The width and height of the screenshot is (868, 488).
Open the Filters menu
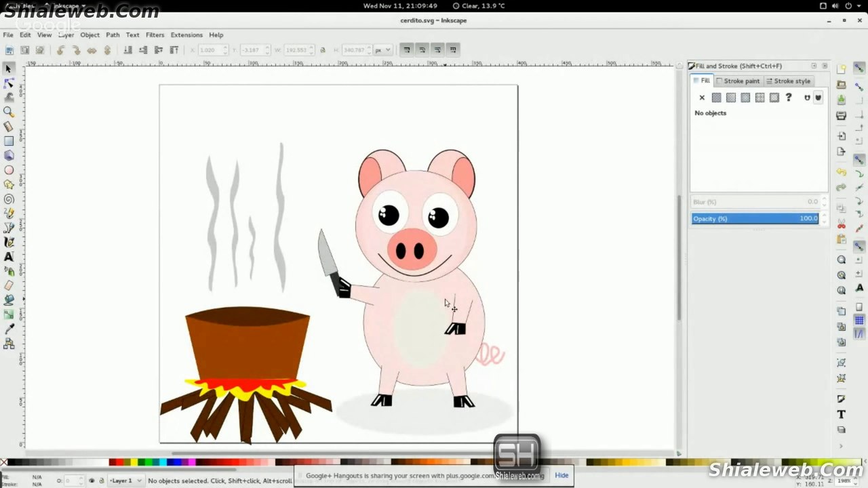[155, 35]
